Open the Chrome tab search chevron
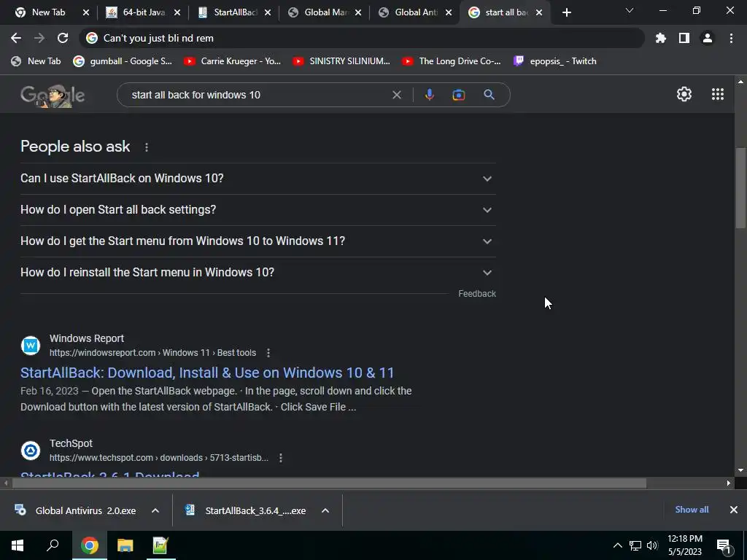The height and width of the screenshot is (560, 747). pos(630,10)
